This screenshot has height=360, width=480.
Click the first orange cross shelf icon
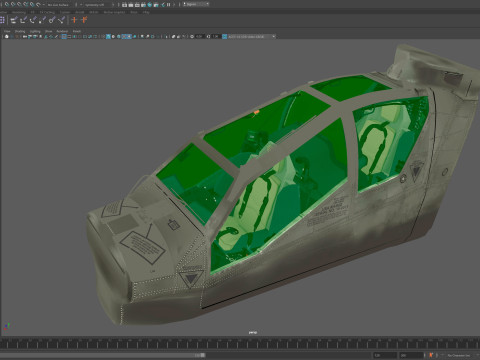click(74, 20)
